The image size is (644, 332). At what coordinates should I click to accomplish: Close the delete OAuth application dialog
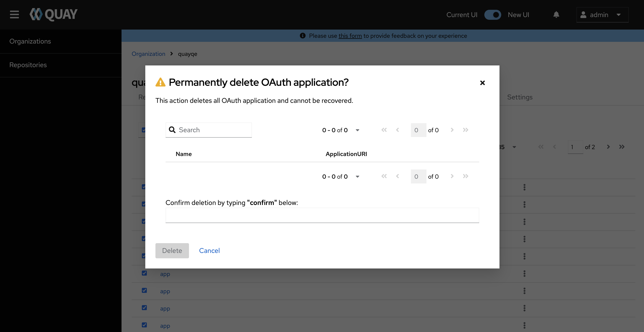click(x=482, y=83)
